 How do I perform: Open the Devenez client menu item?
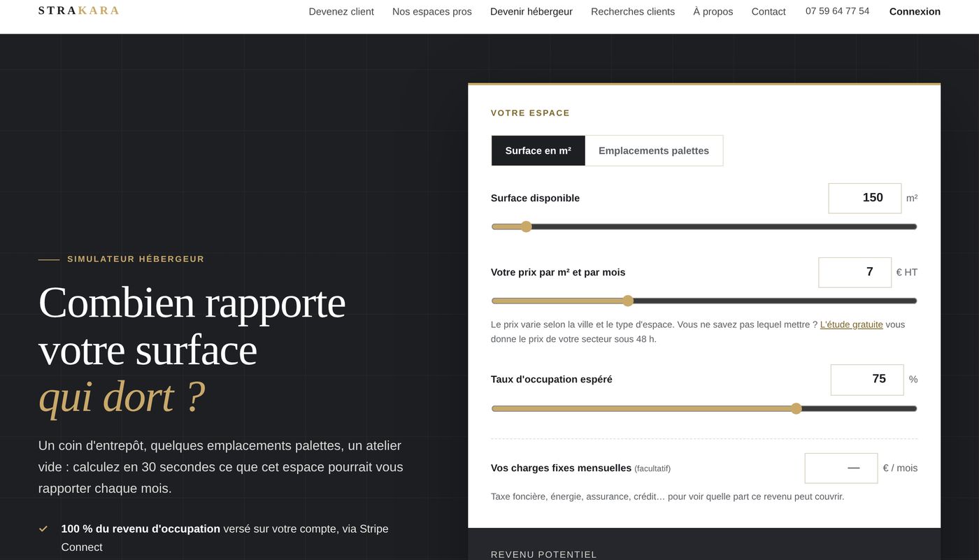point(341,11)
